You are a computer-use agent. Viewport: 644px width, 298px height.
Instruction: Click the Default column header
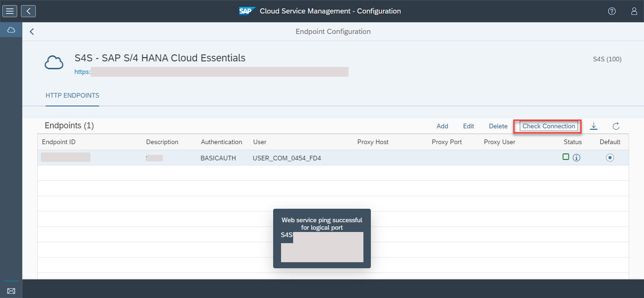click(x=610, y=142)
